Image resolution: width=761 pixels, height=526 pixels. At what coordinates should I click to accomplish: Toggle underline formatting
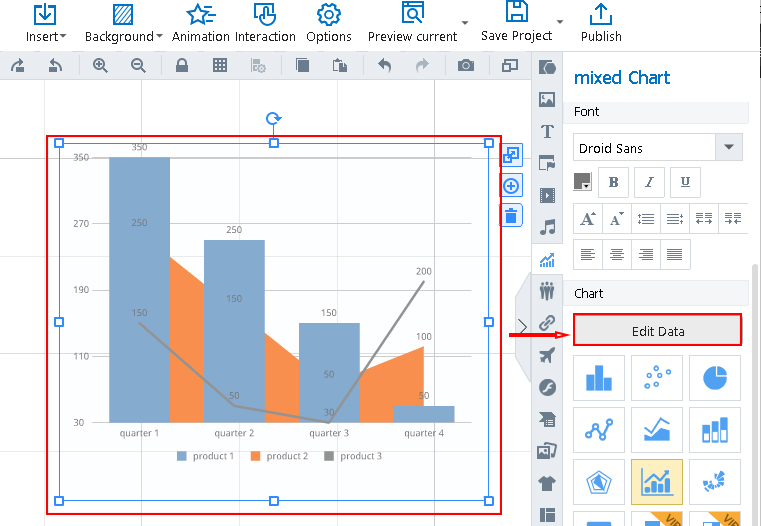[685, 182]
